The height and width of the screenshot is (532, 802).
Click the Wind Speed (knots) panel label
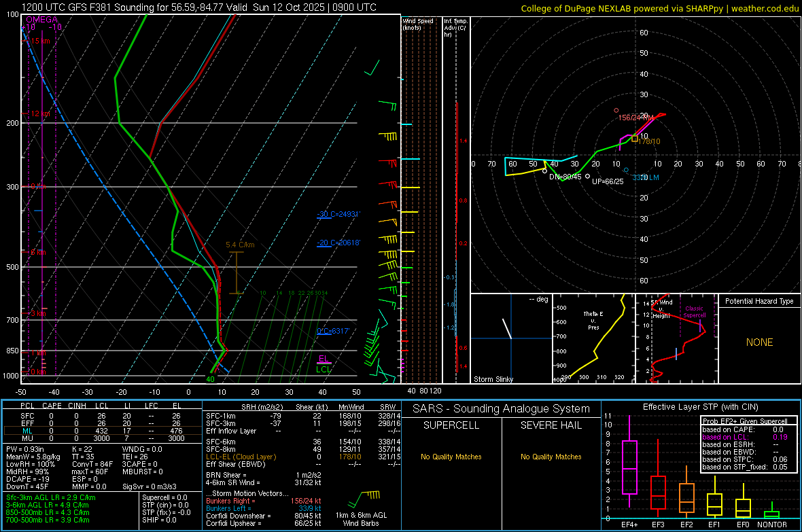[x=418, y=24]
